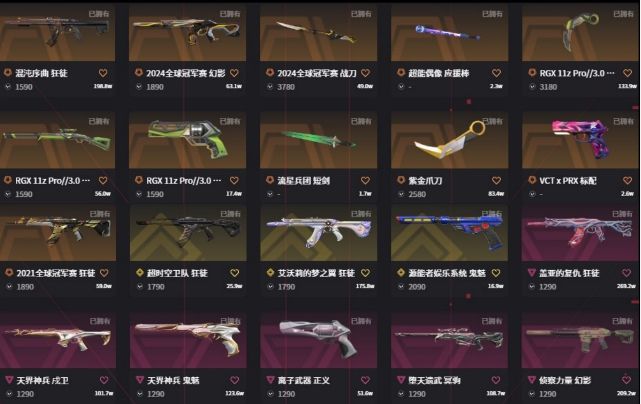Click heart icon for 天界神兵 鬼魅
The width and height of the screenshot is (641, 404).
point(234,380)
